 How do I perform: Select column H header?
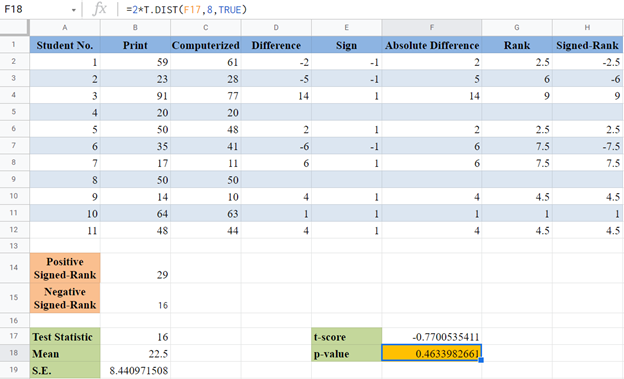[x=588, y=27]
